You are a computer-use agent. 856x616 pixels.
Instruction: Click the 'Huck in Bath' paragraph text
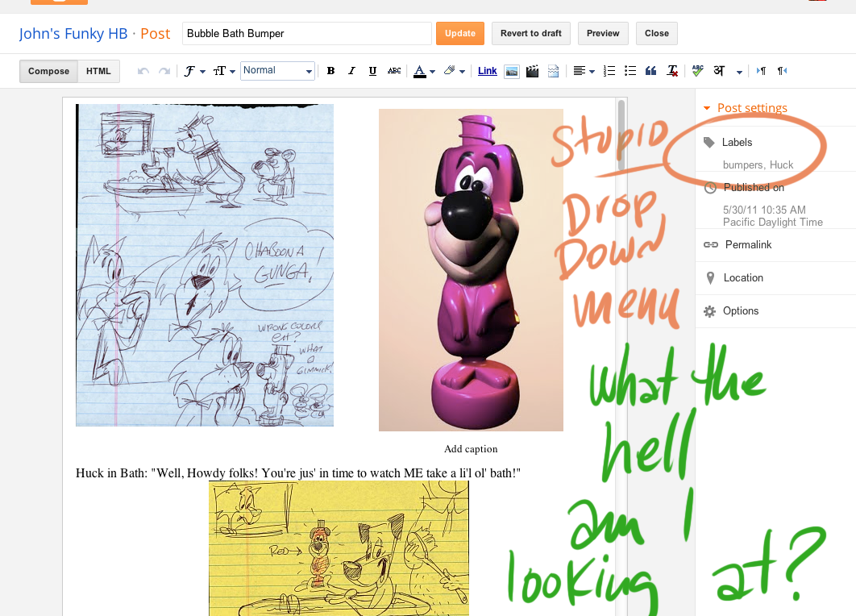[x=298, y=473]
